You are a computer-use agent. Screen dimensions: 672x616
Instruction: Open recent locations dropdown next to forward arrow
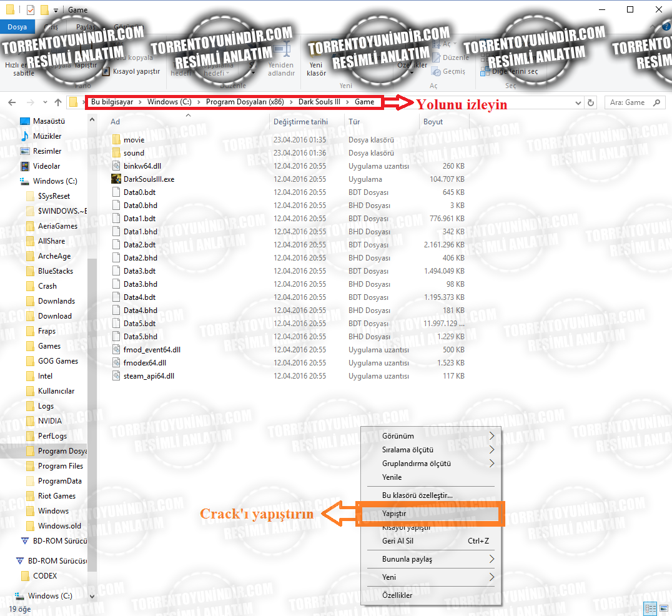click(x=45, y=102)
